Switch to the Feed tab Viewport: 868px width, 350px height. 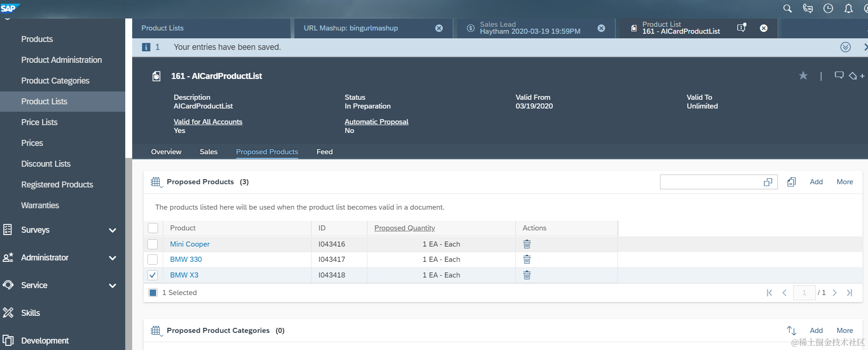[324, 152]
